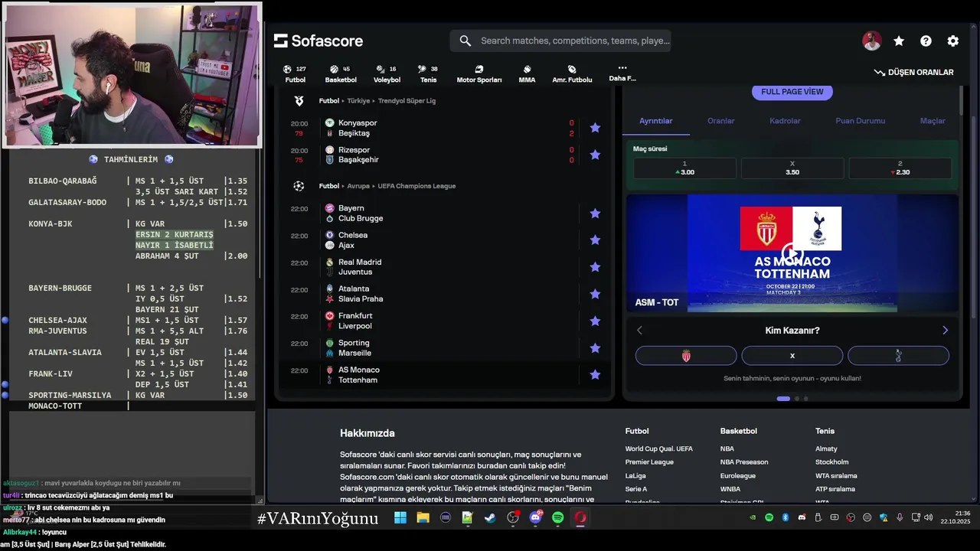Open the settings gear icon
The width and height of the screenshot is (980, 551).
[952, 41]
